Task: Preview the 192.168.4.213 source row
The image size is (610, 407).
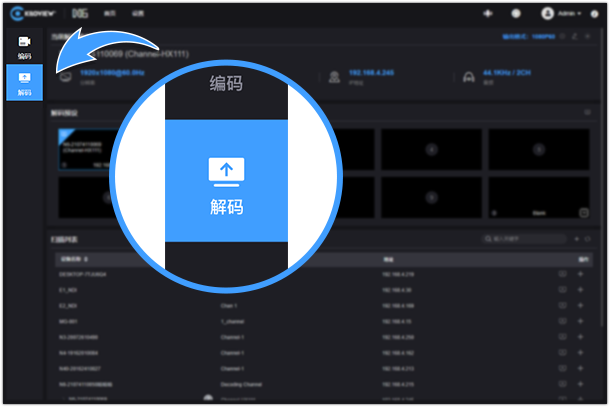Action: pos(563,368)
